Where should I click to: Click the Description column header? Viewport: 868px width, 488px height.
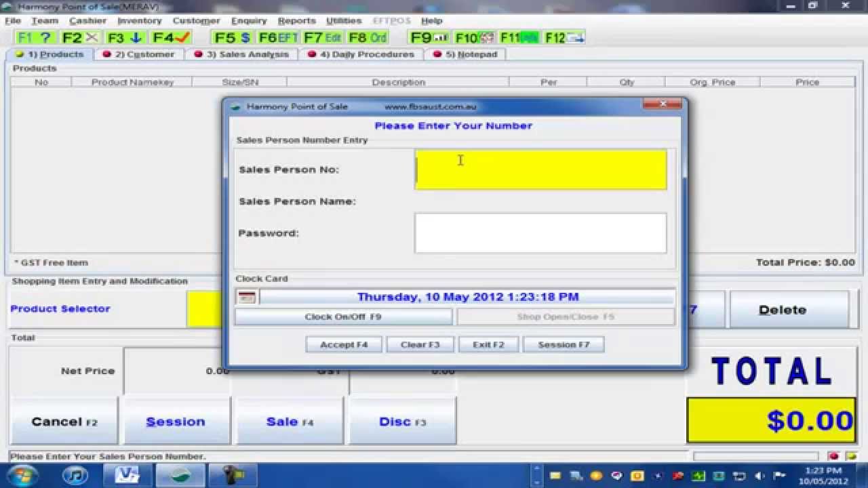(398, 82)
